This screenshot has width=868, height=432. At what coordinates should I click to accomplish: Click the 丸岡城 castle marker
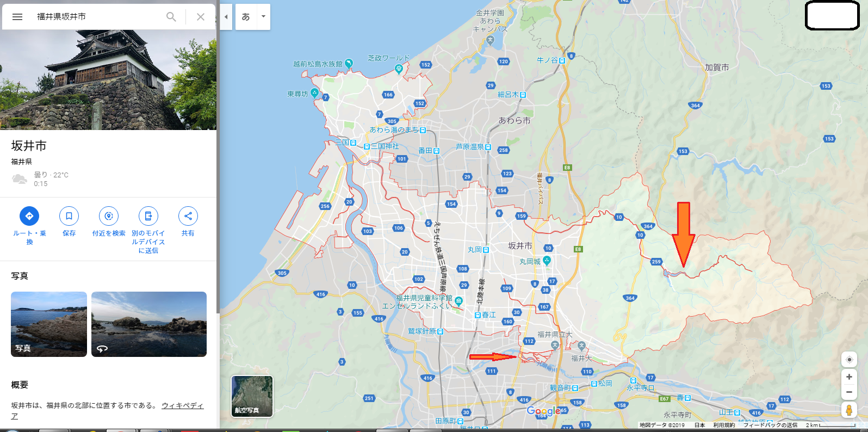click(547, 261)
